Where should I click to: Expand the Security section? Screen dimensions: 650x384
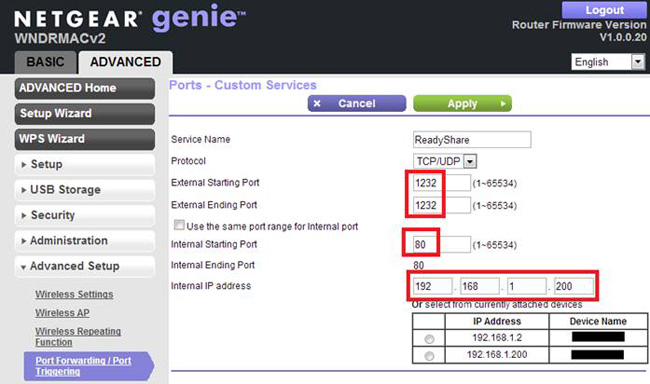tap(85, 215)
